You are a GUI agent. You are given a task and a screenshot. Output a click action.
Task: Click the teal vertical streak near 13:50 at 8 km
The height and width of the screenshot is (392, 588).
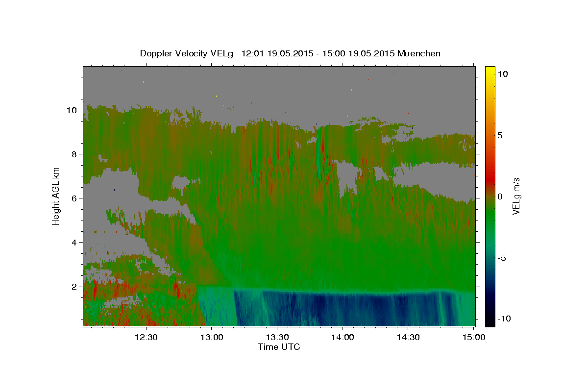click(319, 152)
